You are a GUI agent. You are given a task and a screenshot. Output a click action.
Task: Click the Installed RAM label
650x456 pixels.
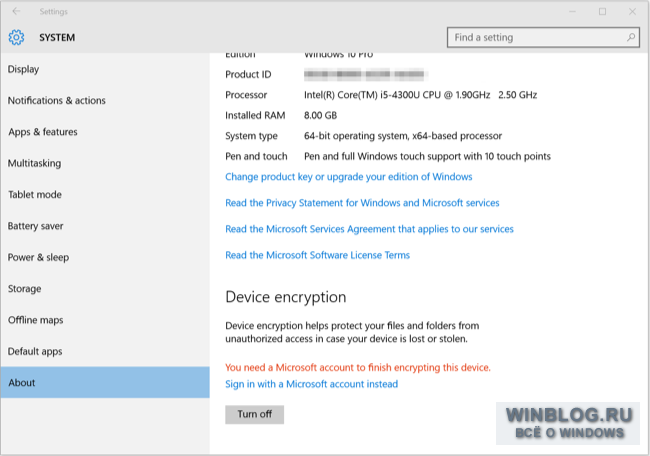255,116
